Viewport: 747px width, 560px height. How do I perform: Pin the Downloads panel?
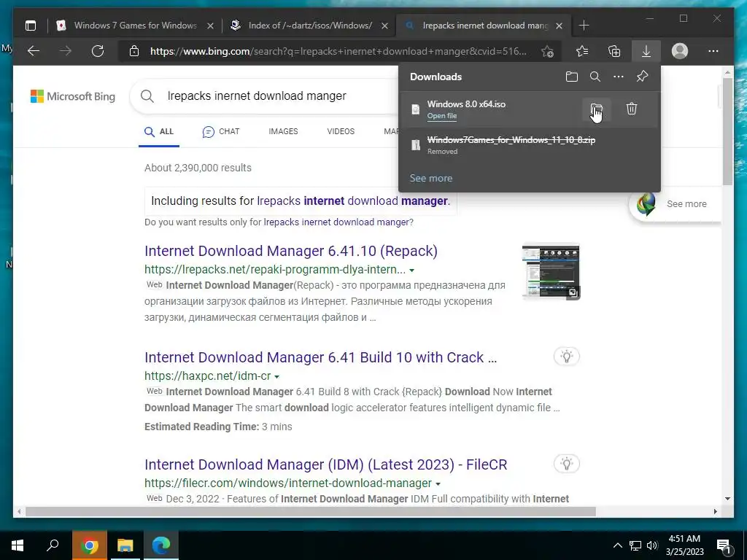pos(642,77)
